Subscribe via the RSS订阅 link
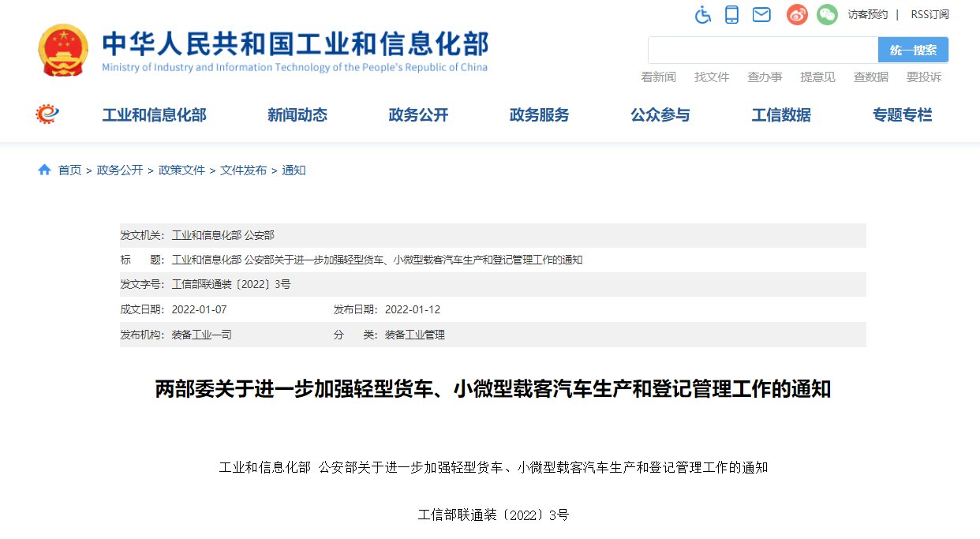The image size is (980, 539). coord(929,14)
